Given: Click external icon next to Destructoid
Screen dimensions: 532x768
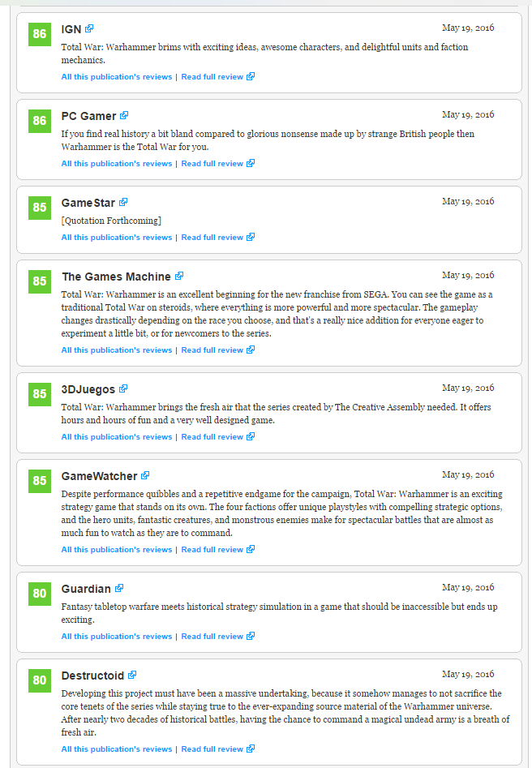Looking at the screenshot, I should [132, 675].
